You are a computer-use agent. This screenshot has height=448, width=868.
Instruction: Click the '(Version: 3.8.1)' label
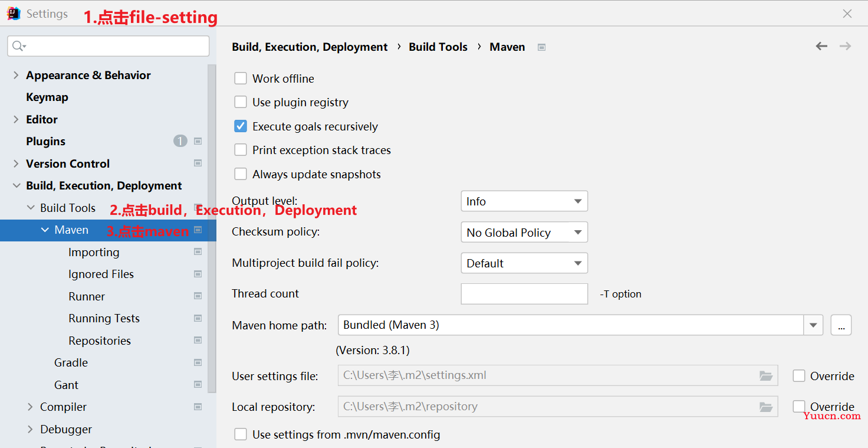pyautogui.click(x=373, y=350)
